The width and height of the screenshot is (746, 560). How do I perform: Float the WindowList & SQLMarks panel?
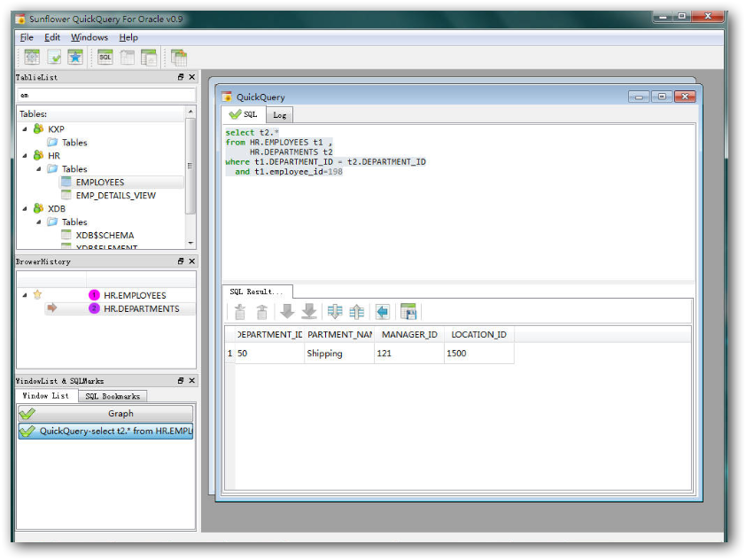coord(181,380)
